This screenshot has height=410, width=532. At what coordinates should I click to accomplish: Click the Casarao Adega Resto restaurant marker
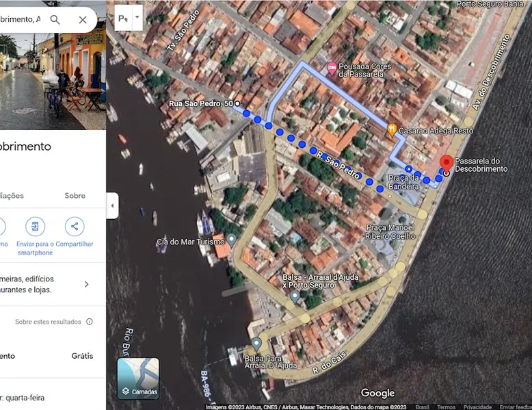(x=392, y=129)
